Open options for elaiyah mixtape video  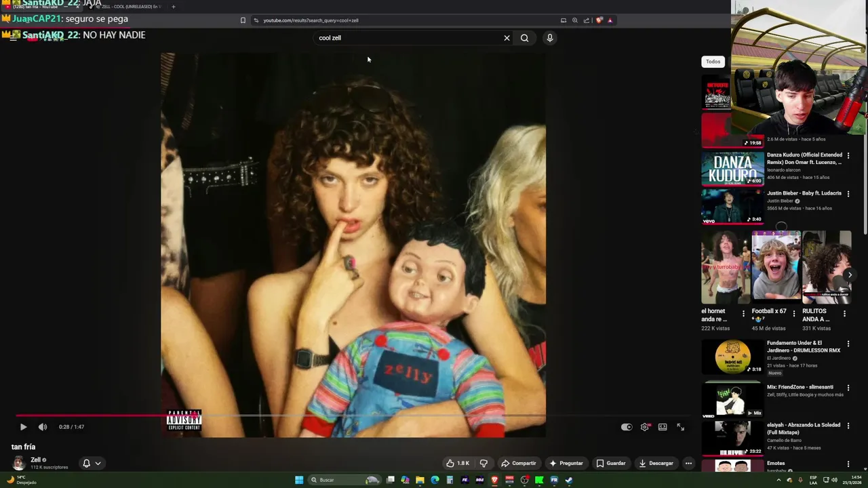pyautogui.click(x=848, y=426)
